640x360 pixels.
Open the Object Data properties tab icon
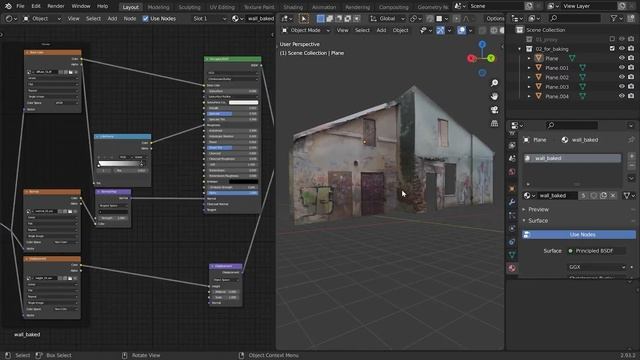point(512,255)
